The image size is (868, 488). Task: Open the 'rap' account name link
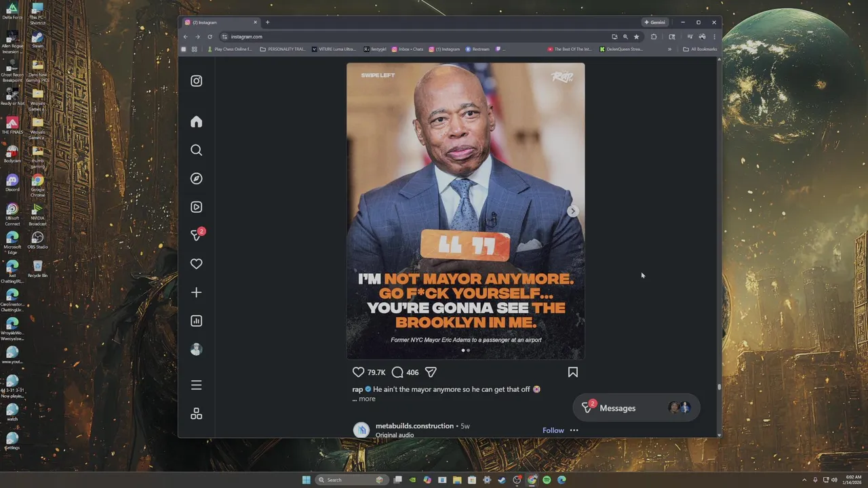pyautogui.click(x=357, y=389)
